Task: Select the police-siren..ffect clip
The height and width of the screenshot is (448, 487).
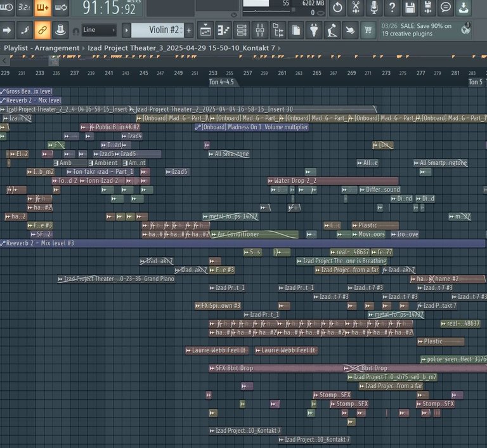Action: point(453,359)
